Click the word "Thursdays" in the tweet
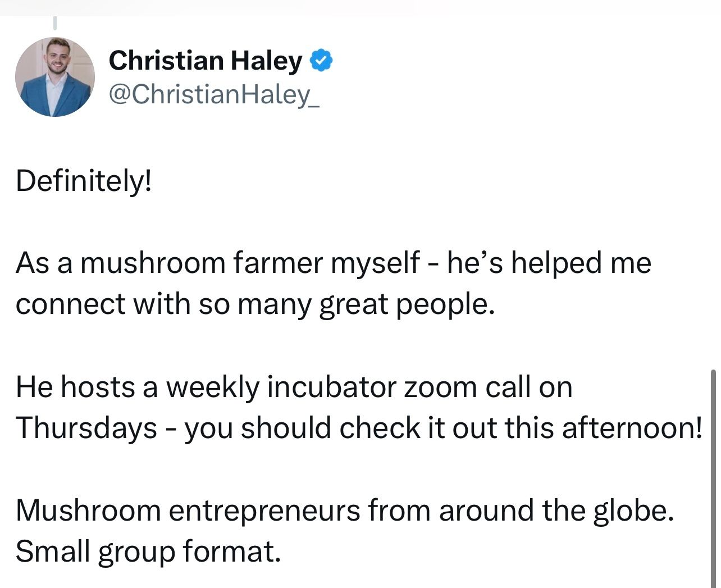The image size is (721, 588). point(86,428)
